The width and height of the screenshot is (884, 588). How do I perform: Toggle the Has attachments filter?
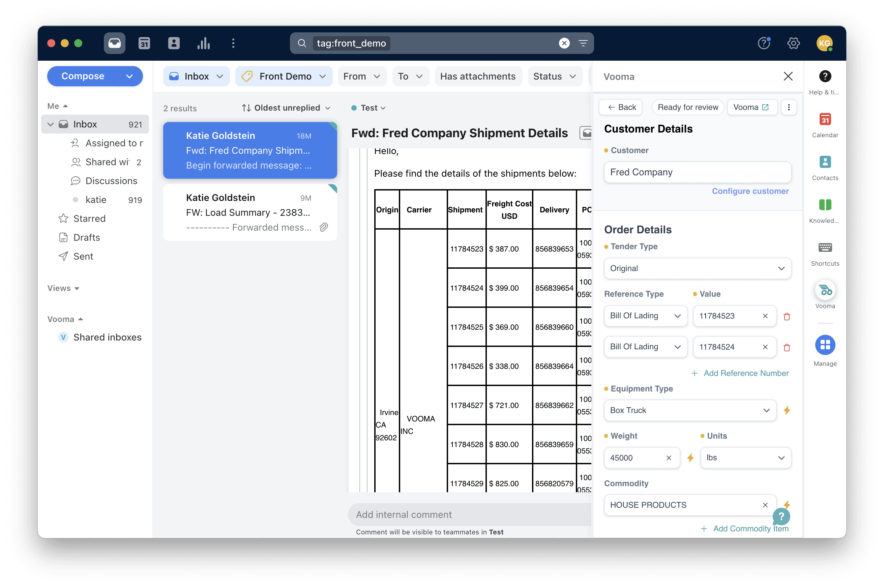point(478,76)
